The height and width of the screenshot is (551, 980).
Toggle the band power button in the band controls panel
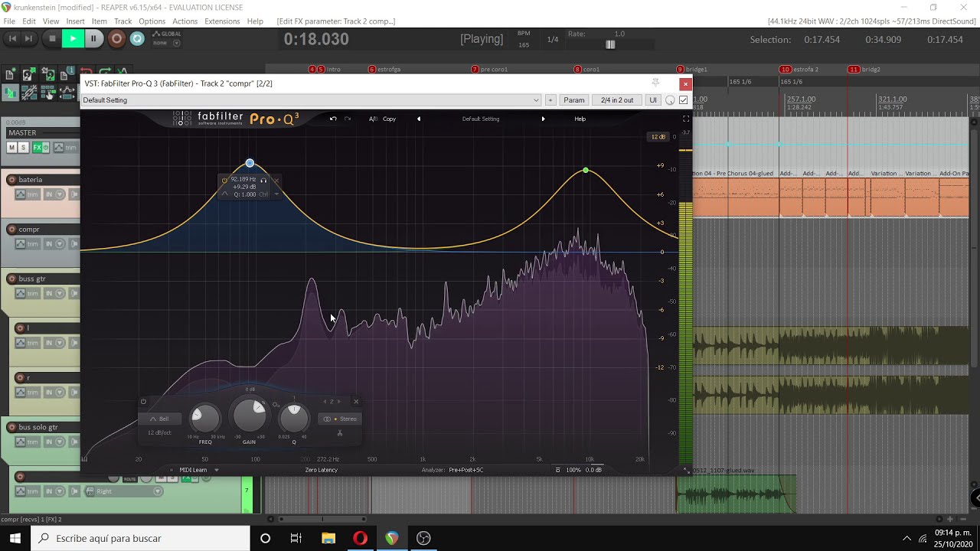[x=143, y=402]
